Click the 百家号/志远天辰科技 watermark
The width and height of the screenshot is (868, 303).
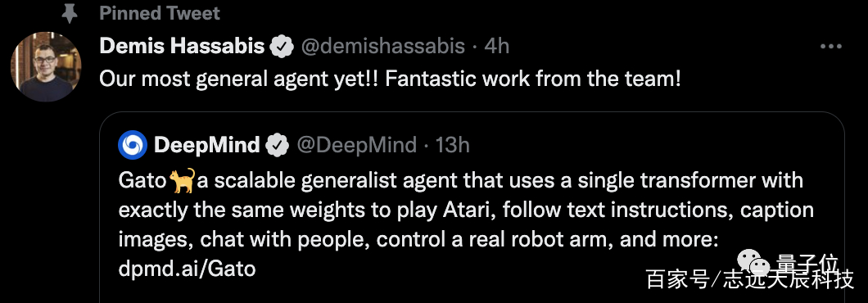[x=750, y=280]
